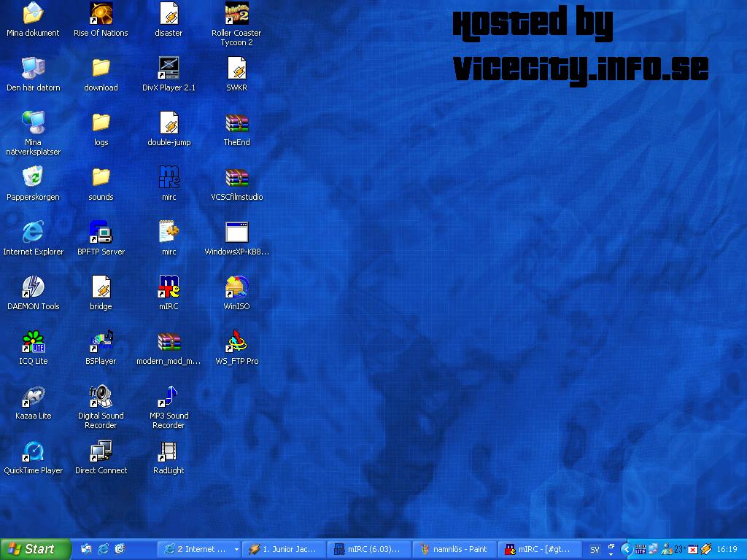Expand the grouped 2 Internet taskbar dropdown arrow
Image resolution: width=747 pixels, height=560 pixels.
pyautogui.click(x=236, y=550)
